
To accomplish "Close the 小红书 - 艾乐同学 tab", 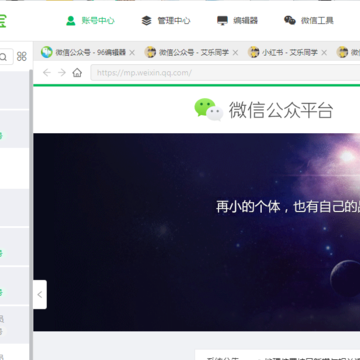I will click(324, 53).
